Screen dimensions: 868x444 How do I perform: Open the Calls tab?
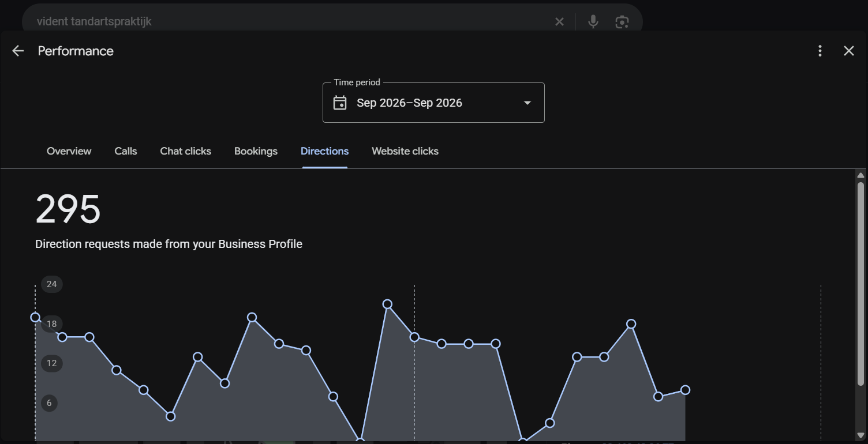coord(126,151)
